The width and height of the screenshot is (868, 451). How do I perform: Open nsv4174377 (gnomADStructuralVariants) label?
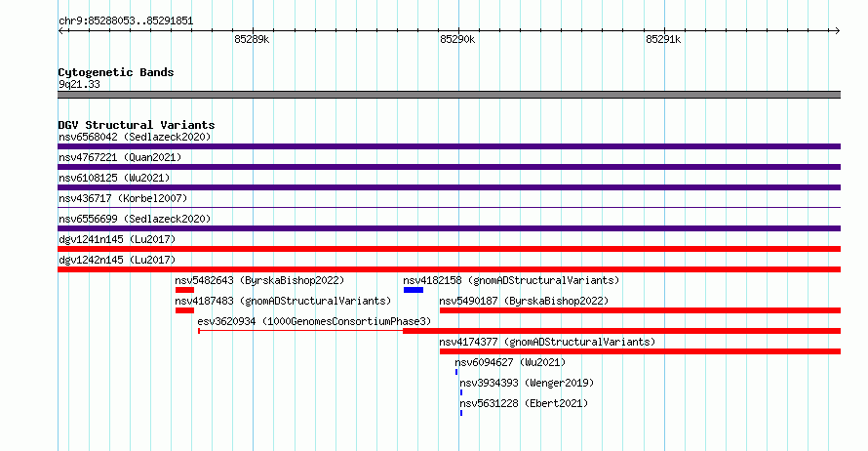[547, 342]
